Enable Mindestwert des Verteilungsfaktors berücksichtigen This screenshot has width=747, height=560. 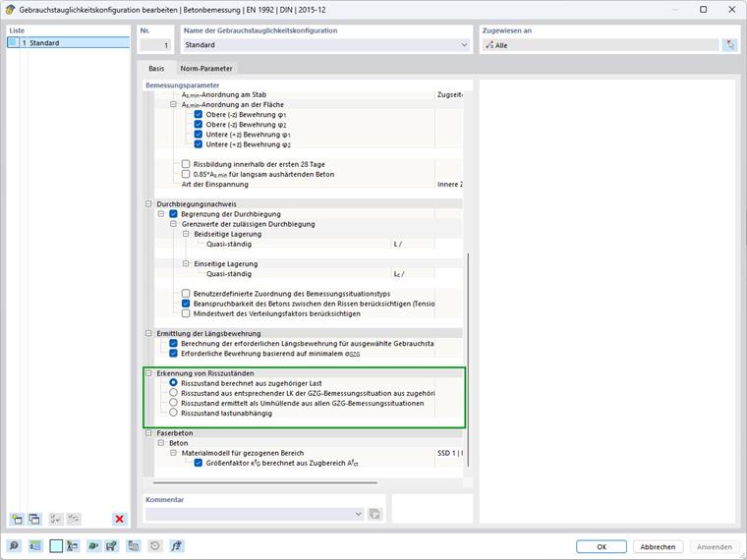point(186,313)
